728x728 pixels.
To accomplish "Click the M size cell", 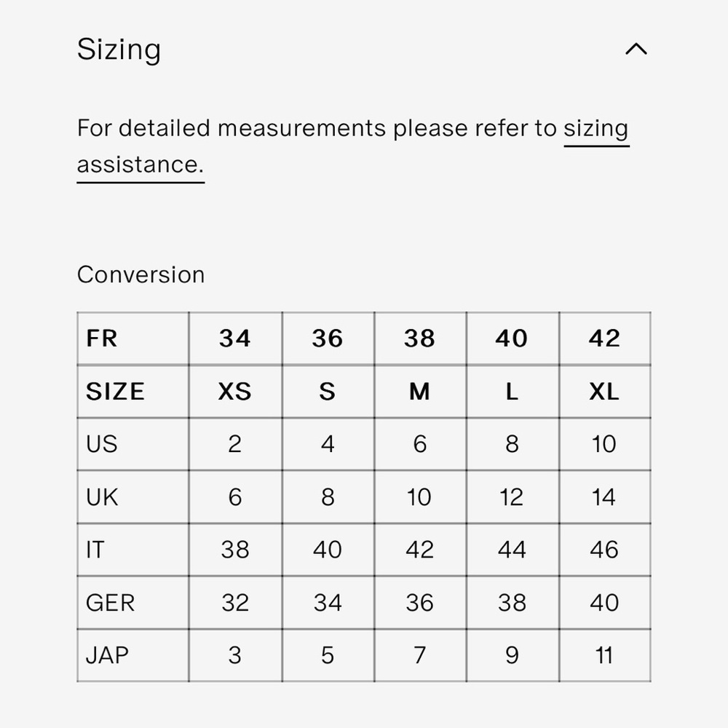I will click(419, 392).
